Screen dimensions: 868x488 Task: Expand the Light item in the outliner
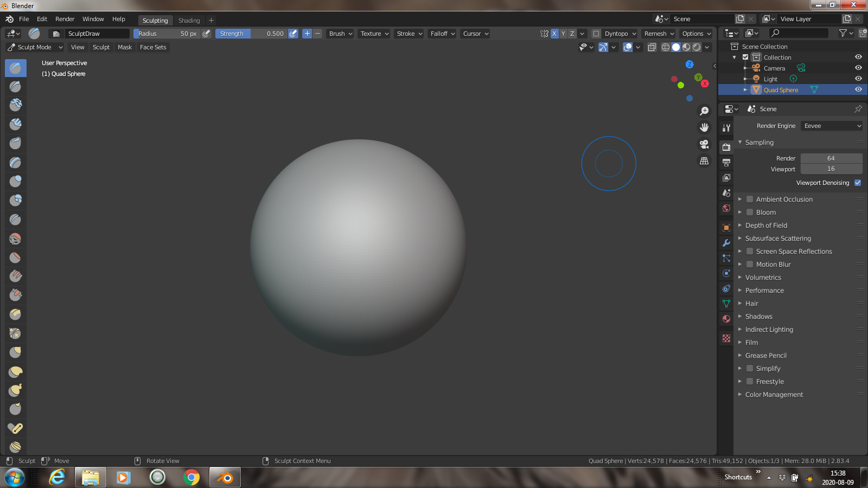click(x=745, y=79)
